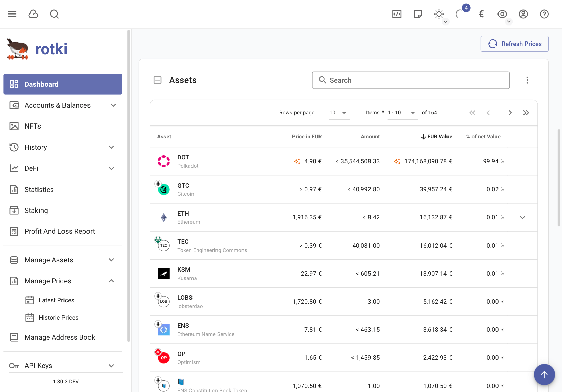This screenshot has width=562, height=392.
Task: Expand the privacy mode dropdown chevron
Action: coord(509,22)
